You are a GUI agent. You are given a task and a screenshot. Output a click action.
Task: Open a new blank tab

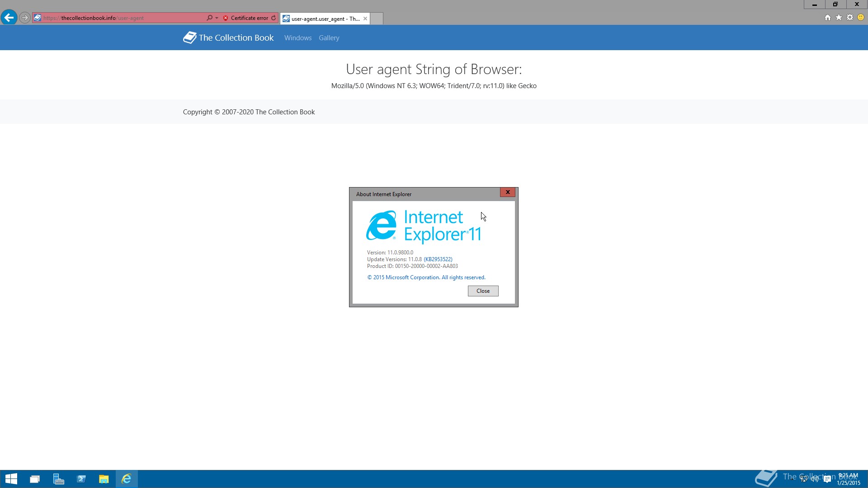[377, 19]
